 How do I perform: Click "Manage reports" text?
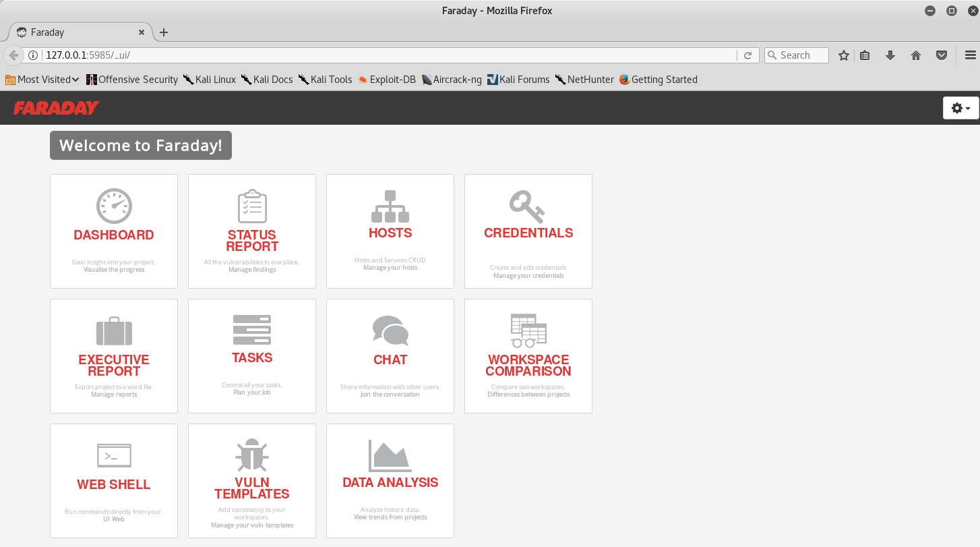coord(114,395)
